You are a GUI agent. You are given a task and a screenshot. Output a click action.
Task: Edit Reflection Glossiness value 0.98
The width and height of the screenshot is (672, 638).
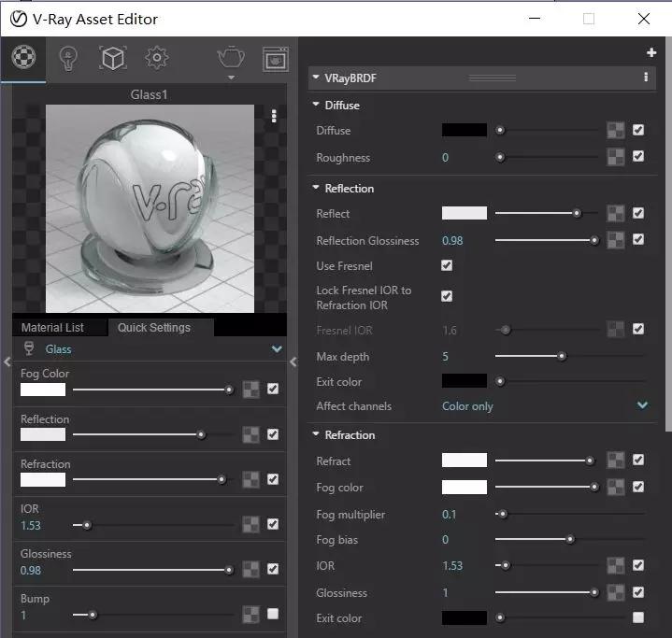pyautogui.click(x=452, y=241)
